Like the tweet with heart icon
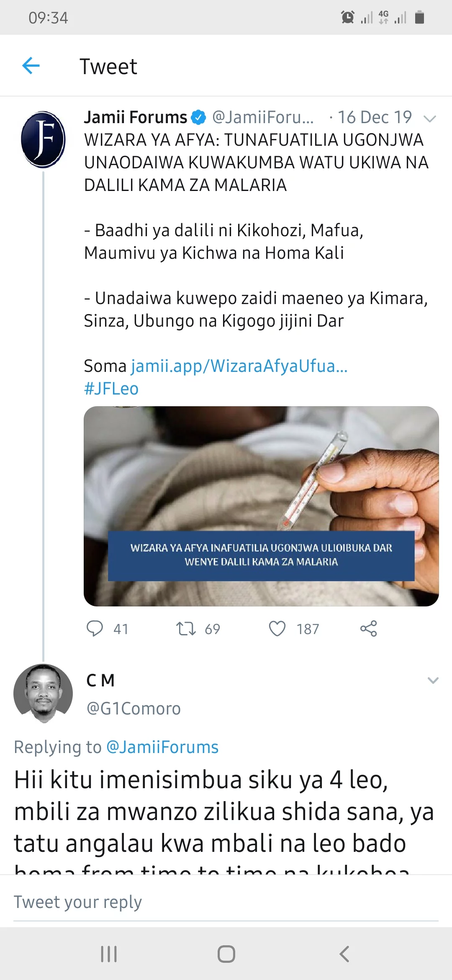 click(x=277, y=629)
